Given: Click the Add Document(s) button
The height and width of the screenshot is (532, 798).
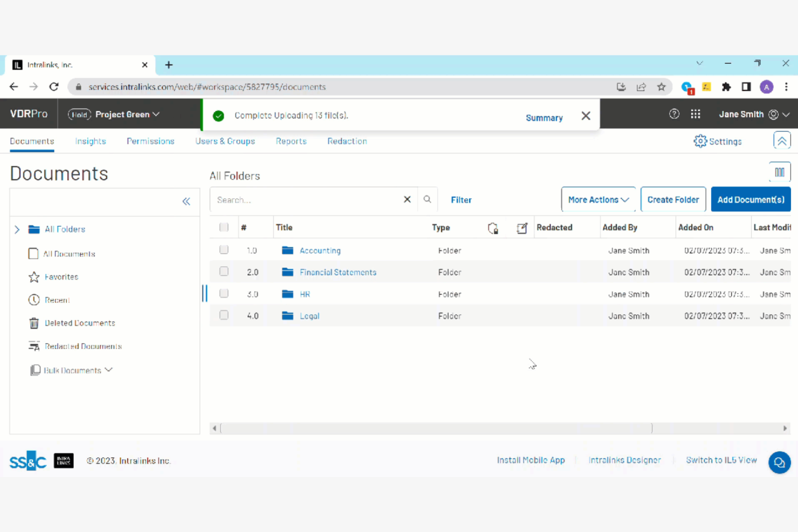Looking at the screenshot, I should click(x=751, y=199).
